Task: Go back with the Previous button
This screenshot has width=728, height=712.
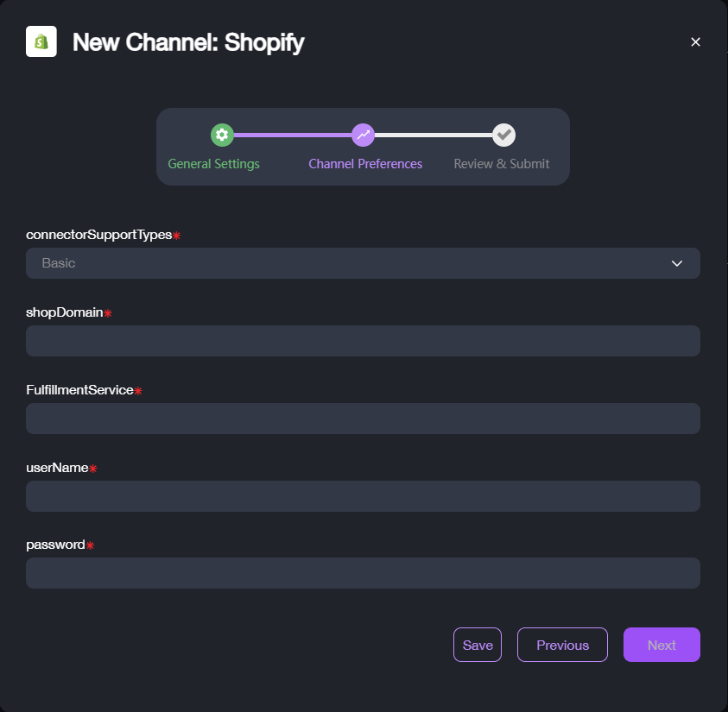Action: click(562, 645)
